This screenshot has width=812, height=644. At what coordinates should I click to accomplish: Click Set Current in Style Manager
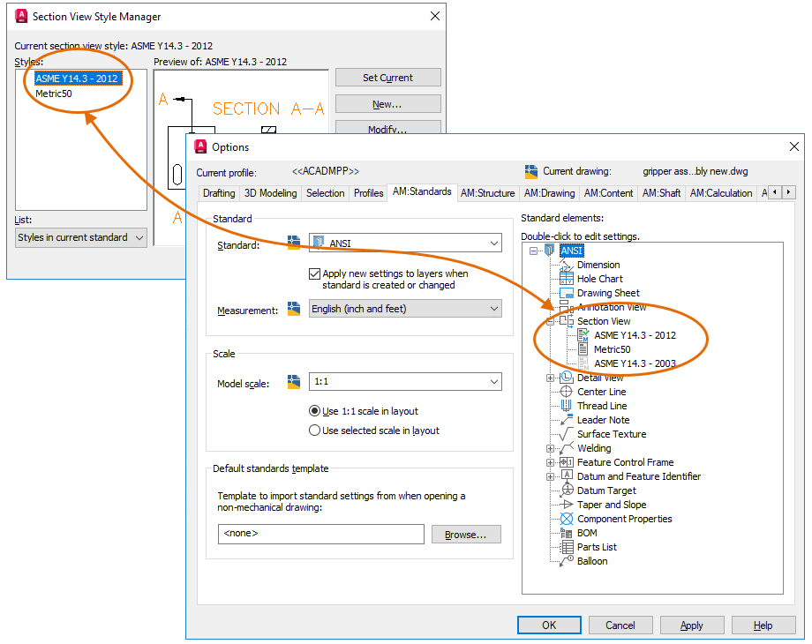pyautogui.click(x=387, y=78)
